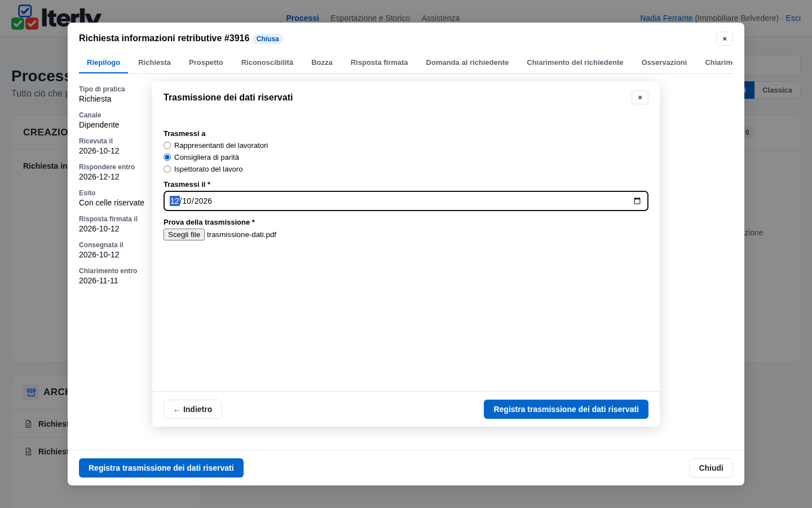Switch to the Risposta firmata tab
The height and width of the screenshot is (508, 812).
pyautogui.click(x=379, y=63)
